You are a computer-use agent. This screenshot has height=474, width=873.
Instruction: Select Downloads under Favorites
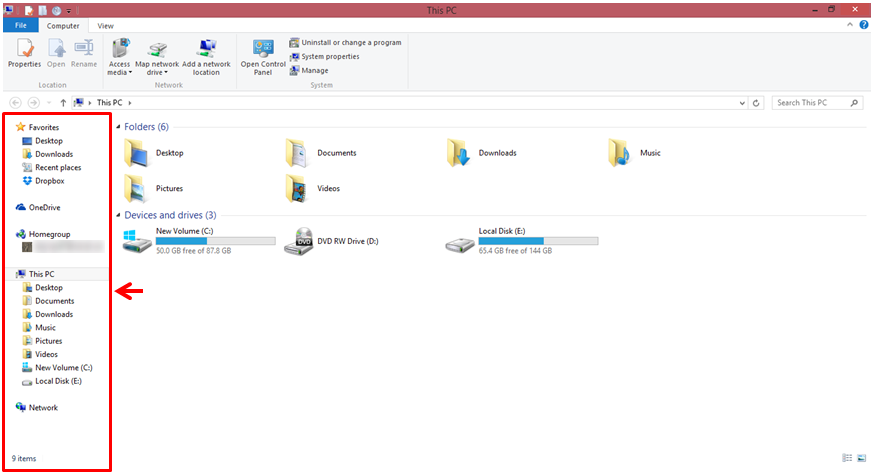pos(47,154)
